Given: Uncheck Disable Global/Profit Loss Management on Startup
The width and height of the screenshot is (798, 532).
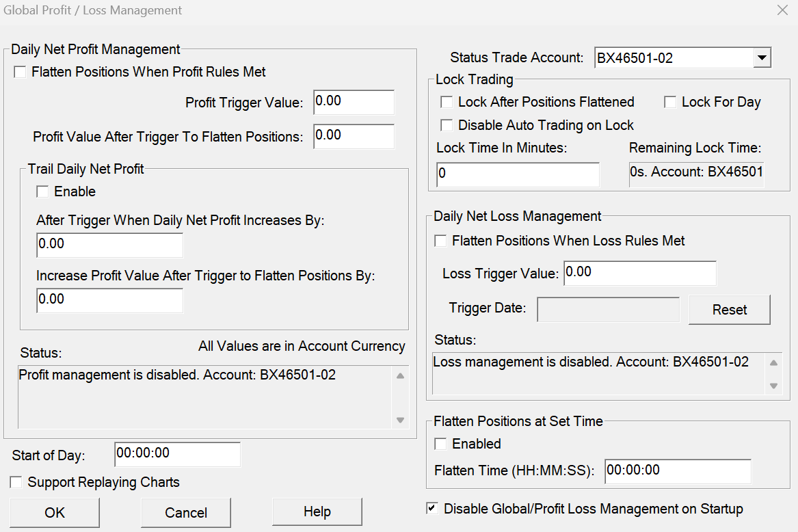Looking at the screenshot, I should 432,509.
